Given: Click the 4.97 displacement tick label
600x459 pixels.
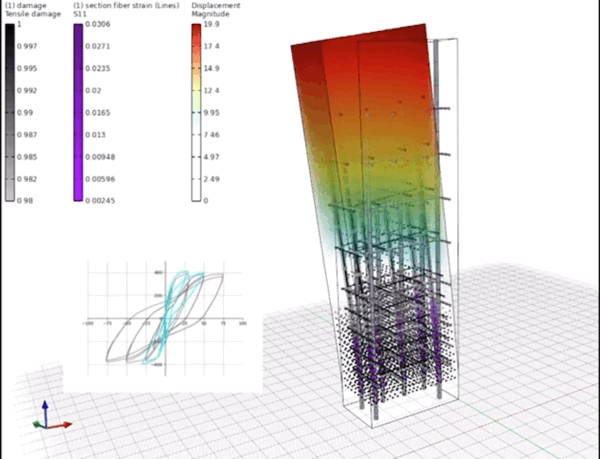Looking at the screenshot, I should point(212,157).
